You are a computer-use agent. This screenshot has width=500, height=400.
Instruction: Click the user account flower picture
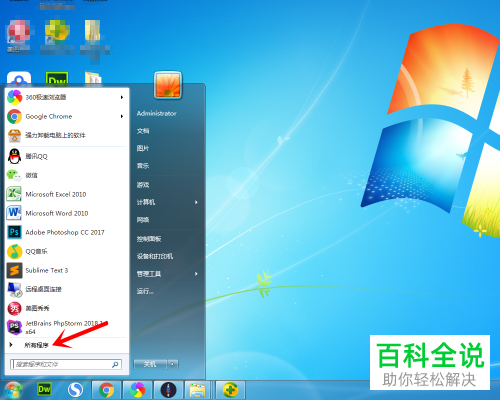[168, 85]
